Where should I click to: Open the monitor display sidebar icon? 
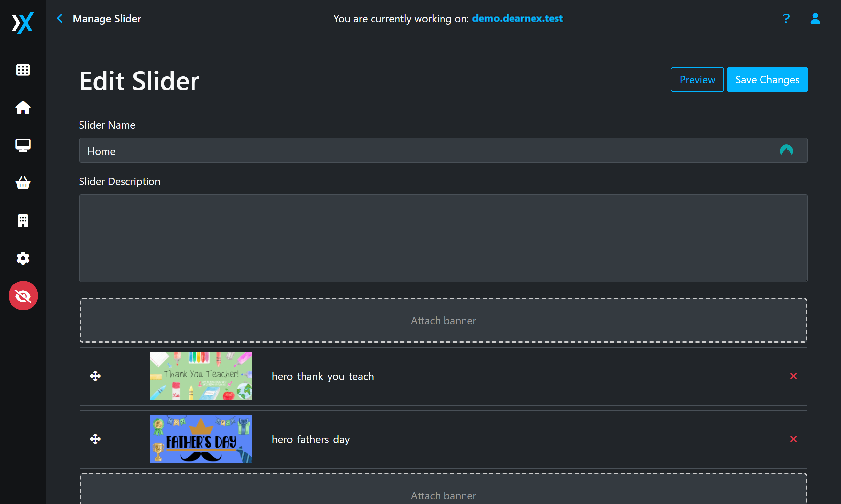(23, 145)
